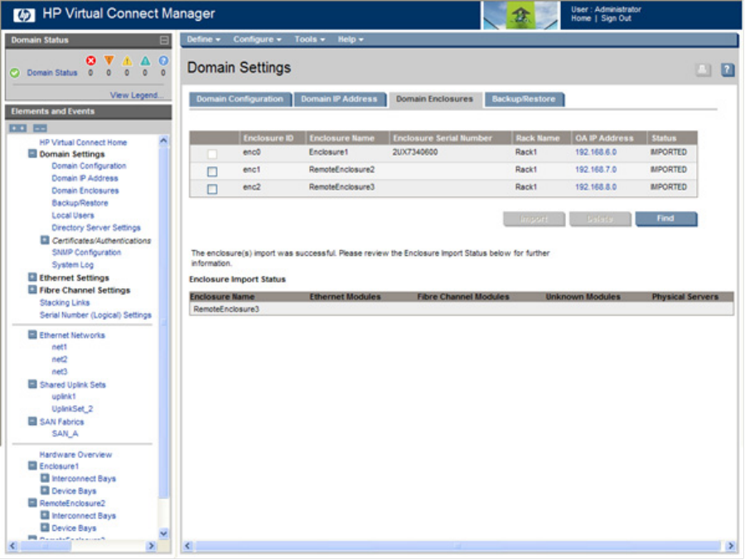Click the expand-all tree icon
This screenshot has height=560, width=745.
pyautogui.click(x=18, y=128)
